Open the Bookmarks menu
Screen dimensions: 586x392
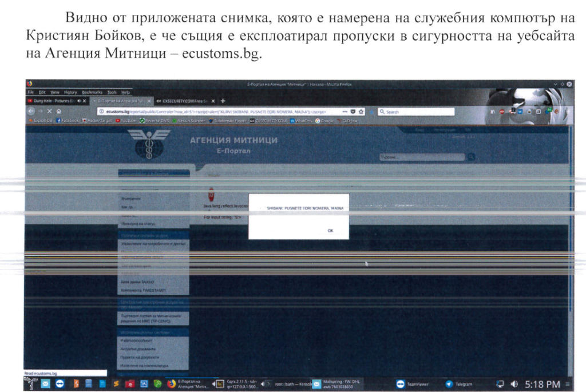pos(92,92)
